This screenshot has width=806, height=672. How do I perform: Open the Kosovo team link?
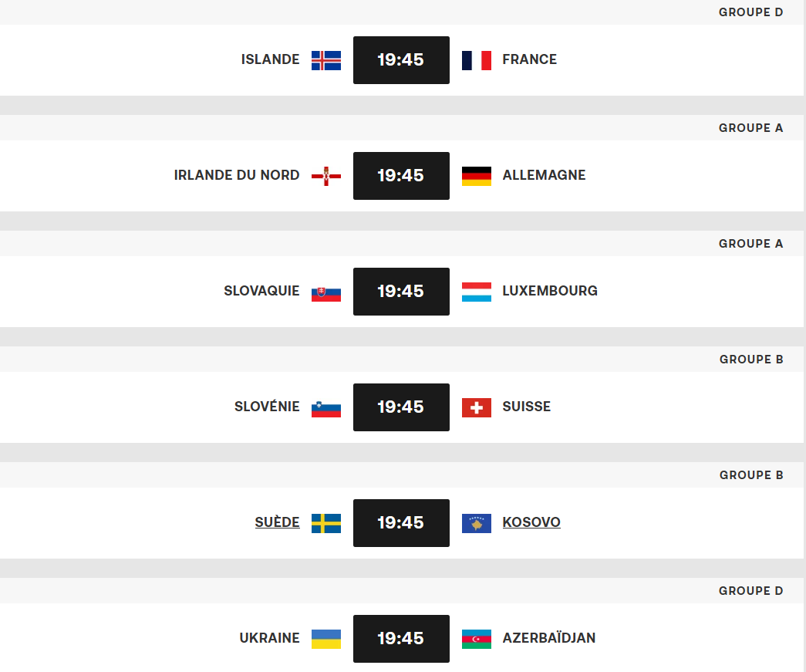(531, 522)
